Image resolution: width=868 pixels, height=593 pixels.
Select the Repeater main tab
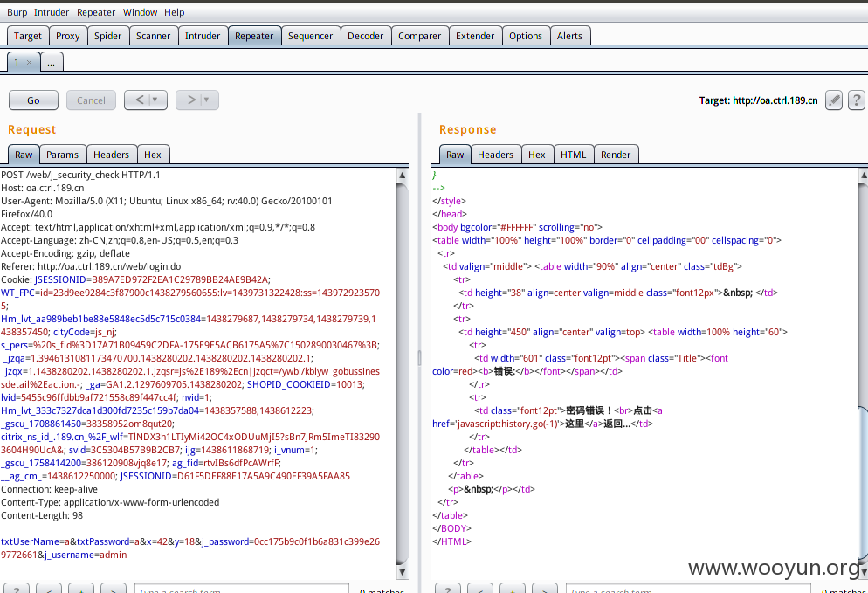[x=254, y=36]
